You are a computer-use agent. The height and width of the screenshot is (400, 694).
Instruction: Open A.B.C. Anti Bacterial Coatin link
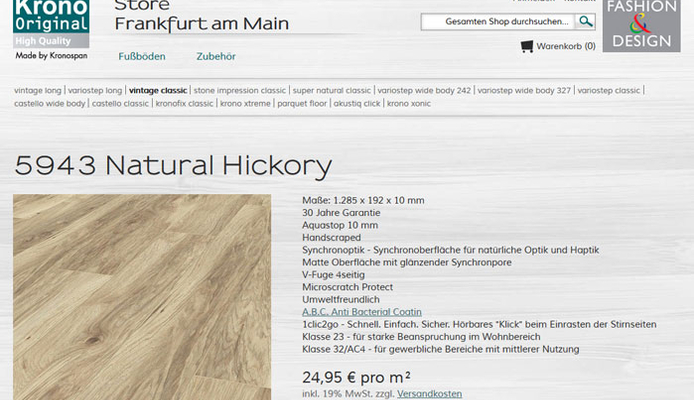(362, 312)
